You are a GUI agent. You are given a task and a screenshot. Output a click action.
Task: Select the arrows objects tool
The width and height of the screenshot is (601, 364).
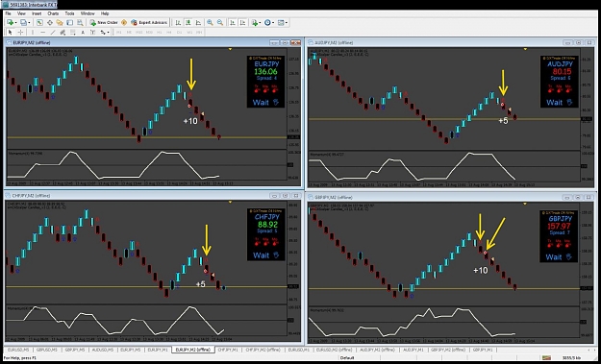(x=103, y=33)
